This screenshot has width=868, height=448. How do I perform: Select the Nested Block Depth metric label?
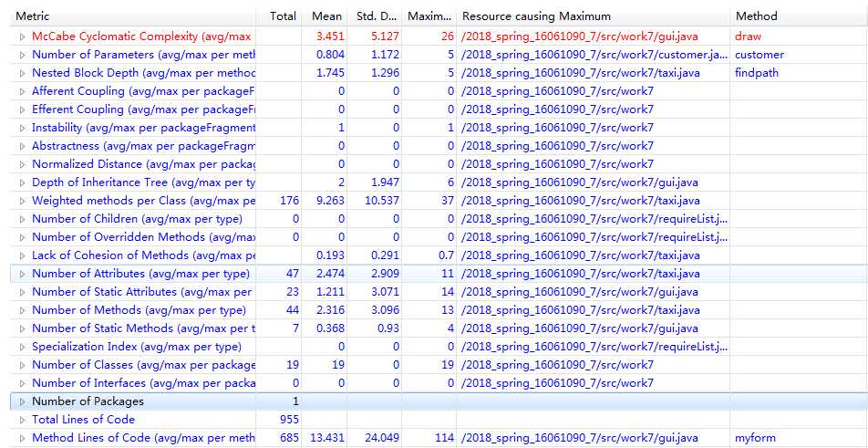click(x=144, y=73)
